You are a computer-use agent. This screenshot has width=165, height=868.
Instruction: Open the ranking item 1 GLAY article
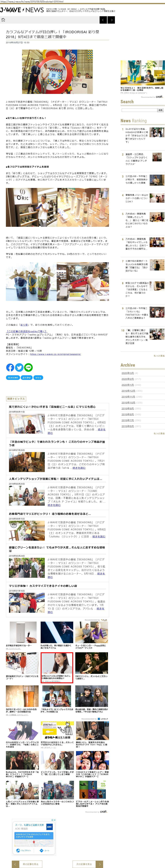[137, 135]
